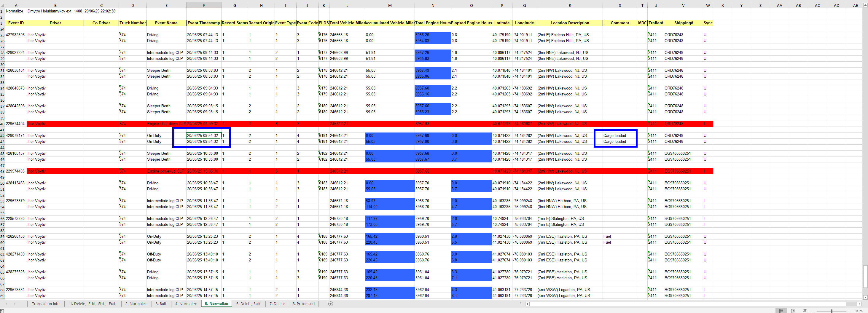Click shipping number ORD76248 in row 25

point(683,35)
